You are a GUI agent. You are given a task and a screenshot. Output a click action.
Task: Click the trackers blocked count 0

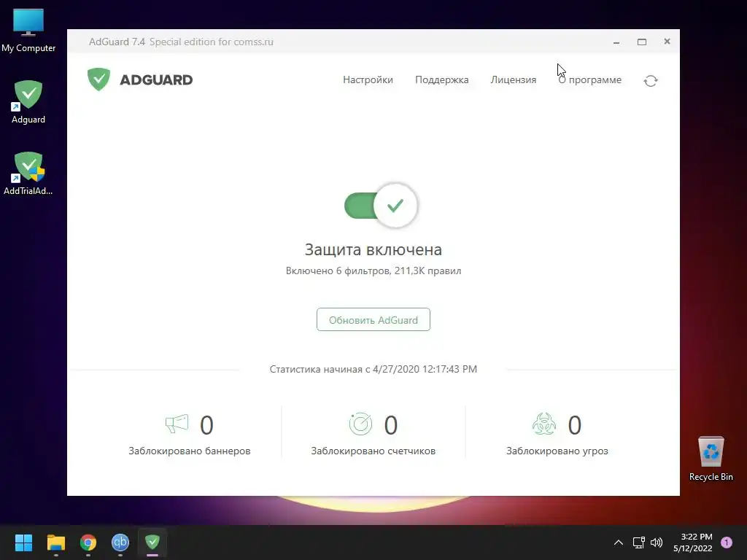pyautogui.click(x=391, y=425)
